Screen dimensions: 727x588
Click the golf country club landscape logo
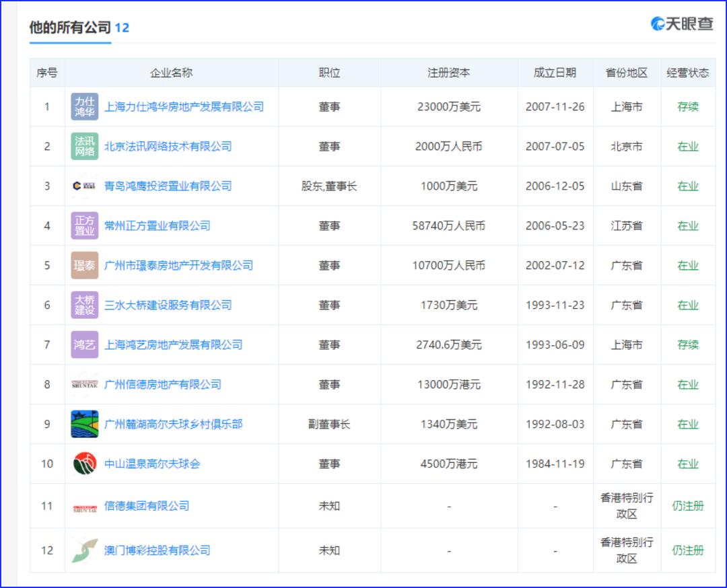85,425
